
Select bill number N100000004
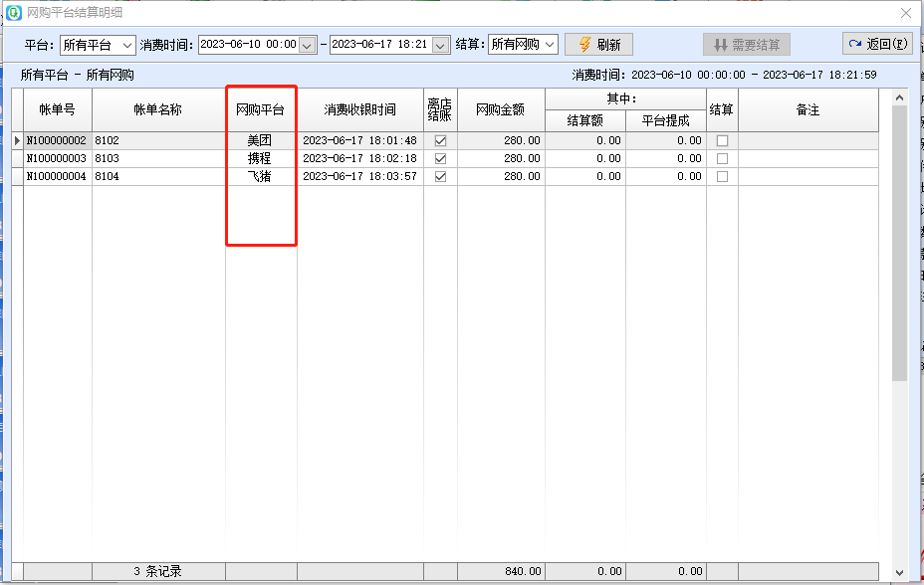pos(57,176)
